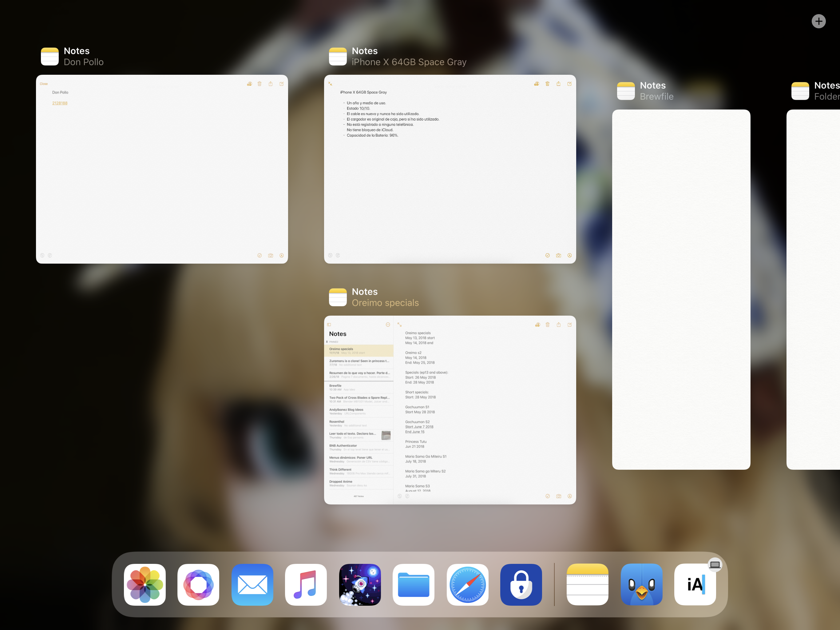The width and height of the screenshot is (840, 630).
Task: Open Photos from the dock
Action: click(x=145, y=584)
